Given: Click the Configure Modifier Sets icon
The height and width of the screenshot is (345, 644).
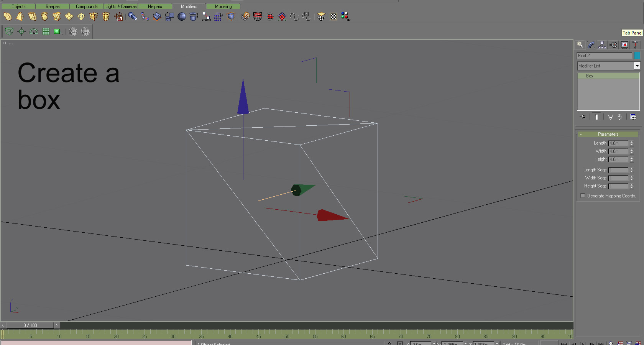Looking at the screenshot, I should (x=633, y=117).
